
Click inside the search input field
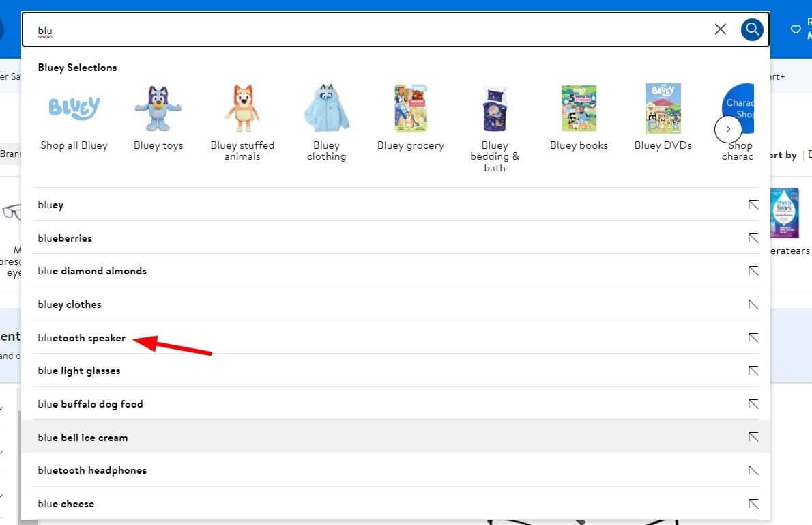(x=273, y=29)
